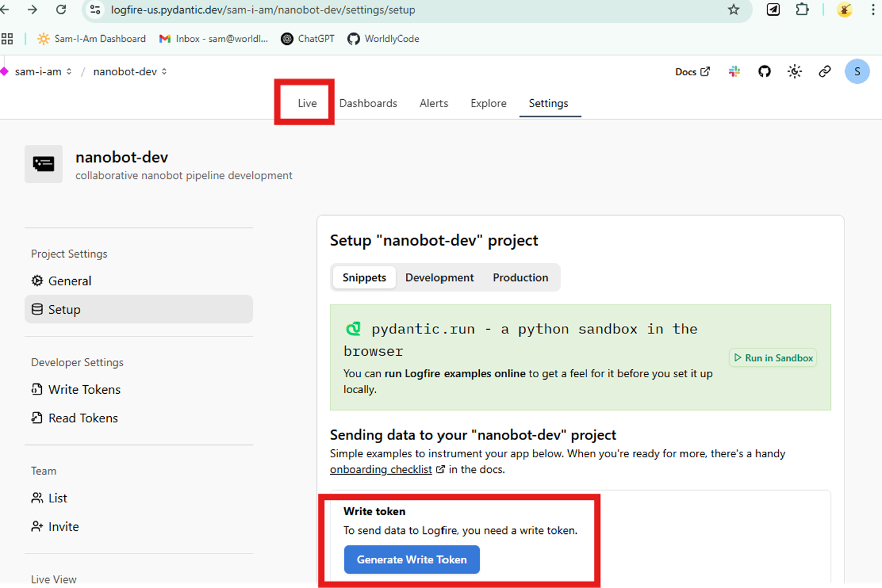
Task: Select the Production snippets tab
Action: point(520,277)
